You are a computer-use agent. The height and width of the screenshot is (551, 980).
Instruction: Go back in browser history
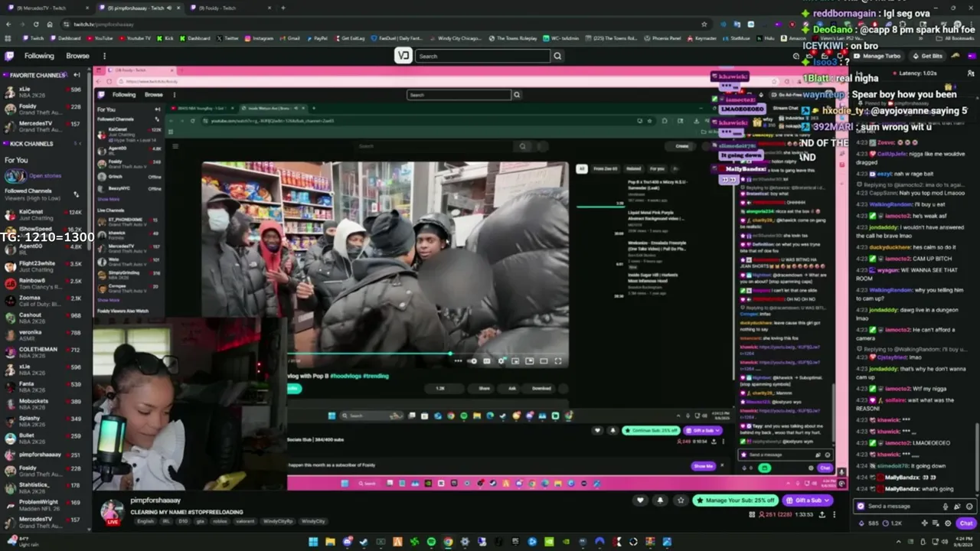click(x=8, y=24)
